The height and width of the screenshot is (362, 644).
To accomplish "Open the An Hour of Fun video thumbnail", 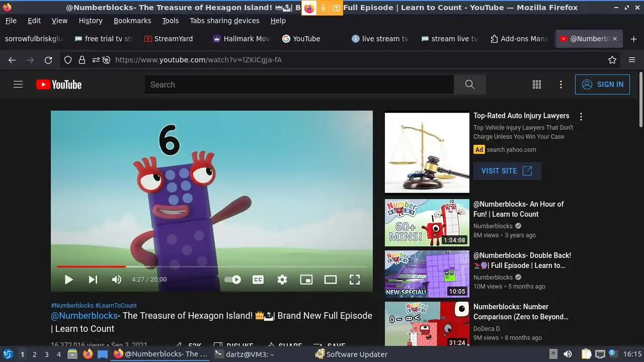I will click(x=427, y=223).
